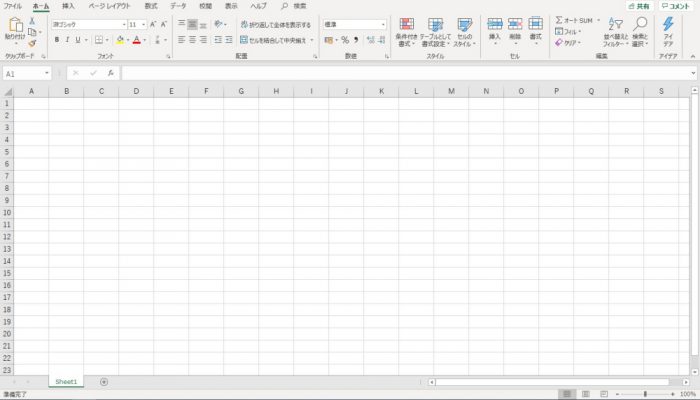Image resolution: width=700 pixels, height=400 pixels.
Task: Click the fill color bucket swatch
Action: pyautogui.click(x=120, y=40)
